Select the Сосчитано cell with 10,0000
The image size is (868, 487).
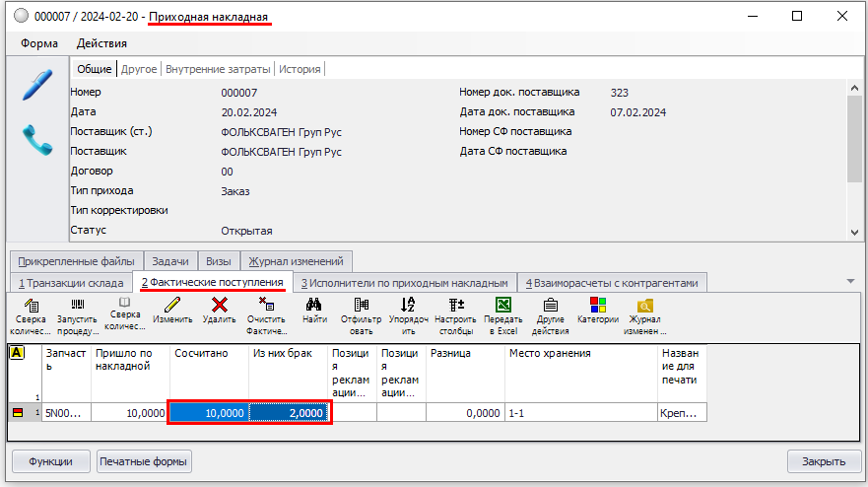pyautogui.click(x=209, y=413)
